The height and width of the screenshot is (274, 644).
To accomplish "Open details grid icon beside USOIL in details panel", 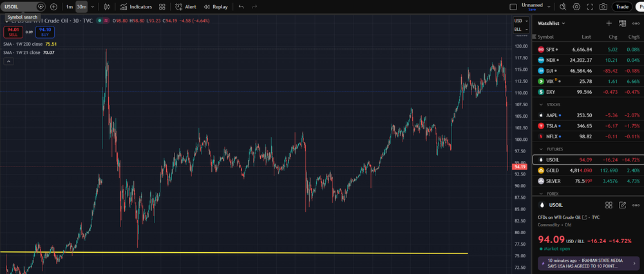I will pyautogui.click(x=609, y=205).
